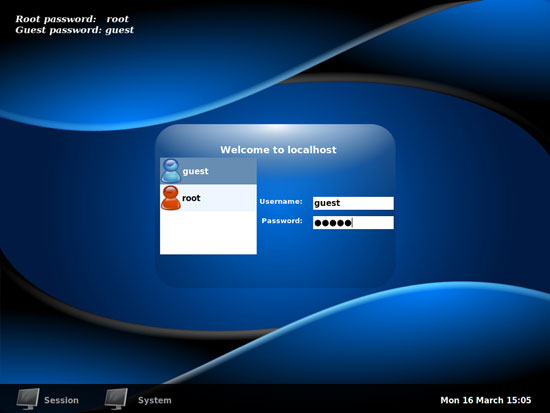This screenshot has width=550, height=413.
Task: Click the blue guest user avatar icon
Action: [171, 171]
